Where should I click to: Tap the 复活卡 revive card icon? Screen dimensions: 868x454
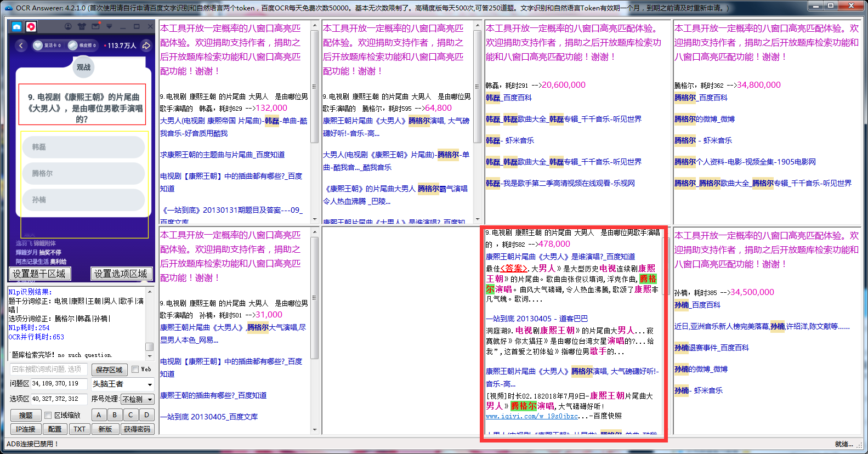(38, 46)
